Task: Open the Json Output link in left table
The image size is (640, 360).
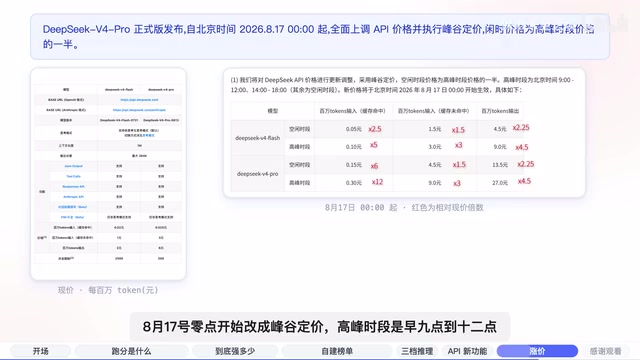Action: coord(73,166)
